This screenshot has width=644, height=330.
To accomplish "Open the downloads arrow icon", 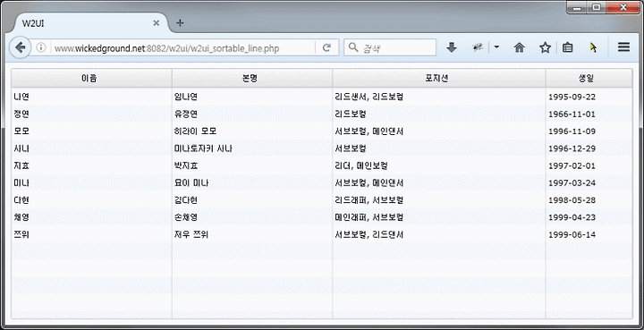I will coord(452,47).
